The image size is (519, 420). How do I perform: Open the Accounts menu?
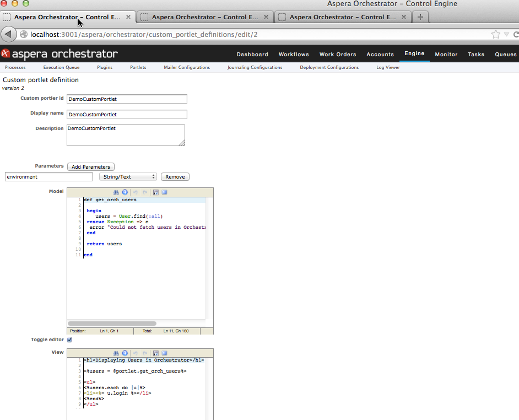pos(380,55)
